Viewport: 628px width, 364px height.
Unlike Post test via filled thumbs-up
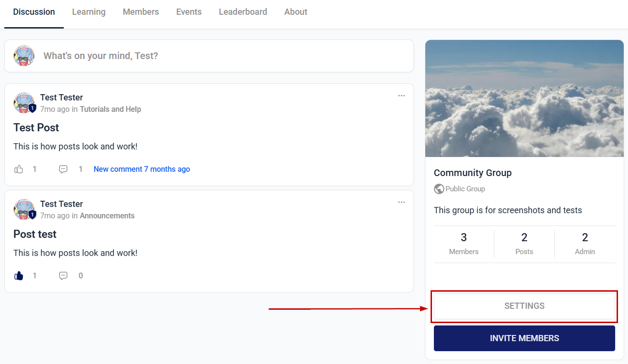tap(19, 275)
